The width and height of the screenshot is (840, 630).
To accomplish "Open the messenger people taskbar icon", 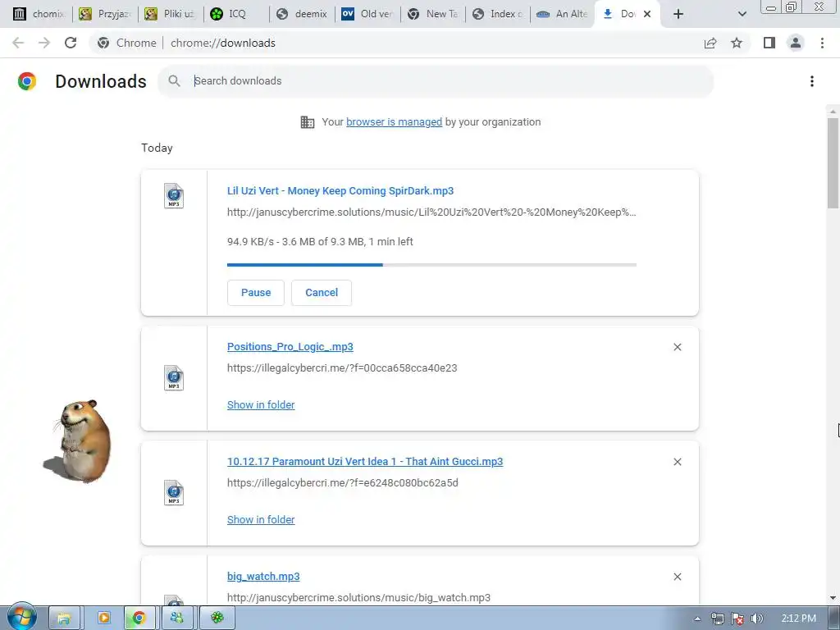I will [x=177, y=618].
